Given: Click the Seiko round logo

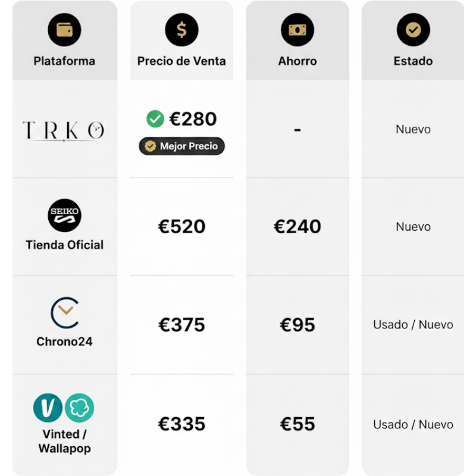Looking at the screenshot, I should tap(64, 215).
